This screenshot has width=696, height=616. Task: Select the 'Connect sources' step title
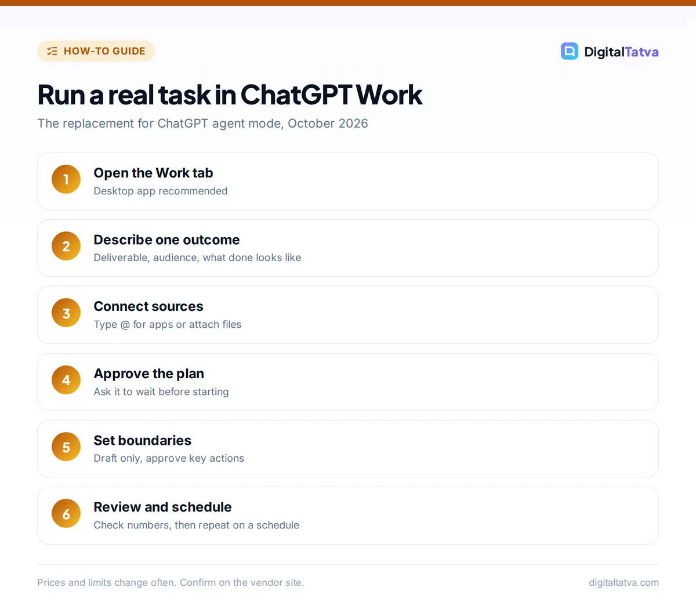point(148,306)
